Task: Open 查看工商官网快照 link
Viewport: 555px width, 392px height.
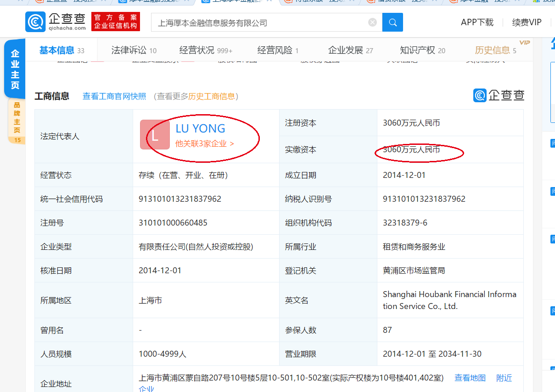Action: point(114,96)
